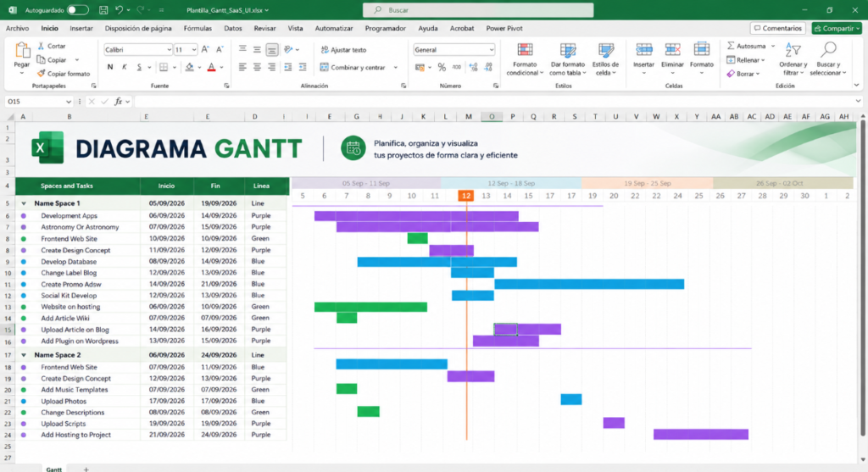Collapse the Name Space 2 group
This screenshot has width=868, height=472.
point(23,355)
